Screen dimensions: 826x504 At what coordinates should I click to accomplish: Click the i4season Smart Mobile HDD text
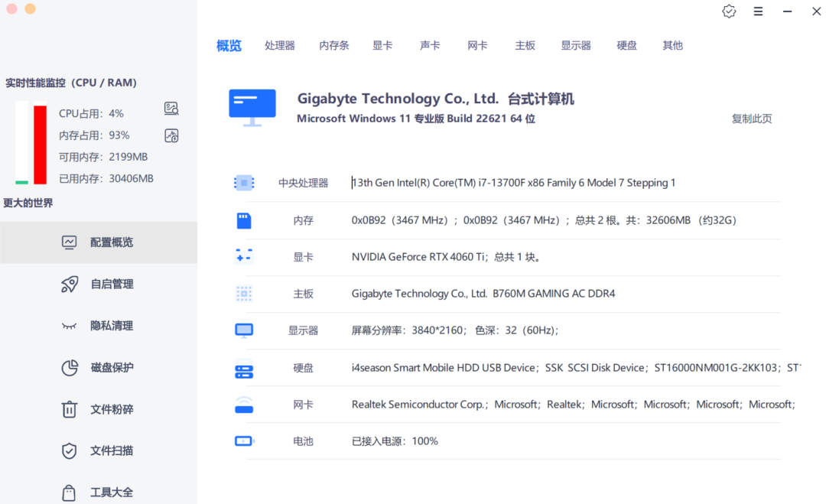click(577, 368)
